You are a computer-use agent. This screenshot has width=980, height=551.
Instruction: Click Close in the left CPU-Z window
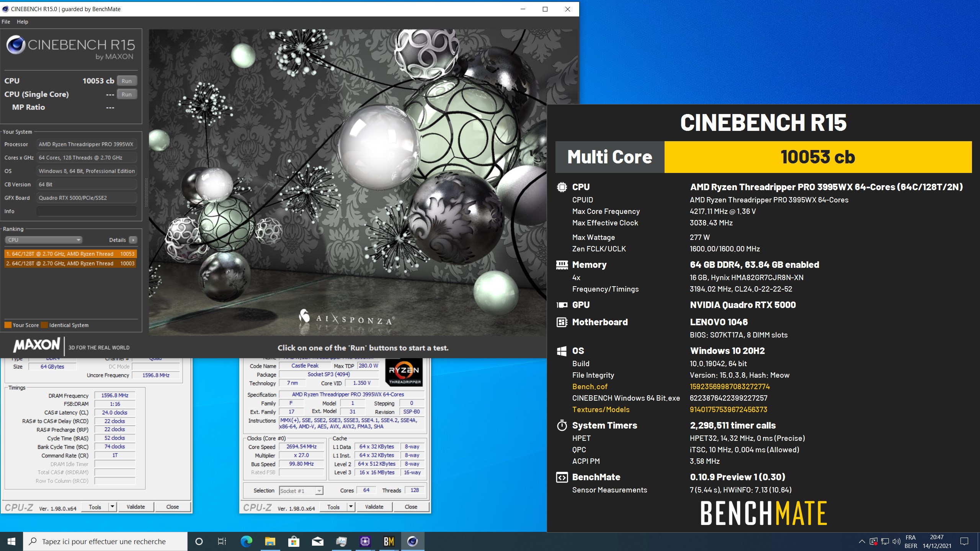(172, 507)
